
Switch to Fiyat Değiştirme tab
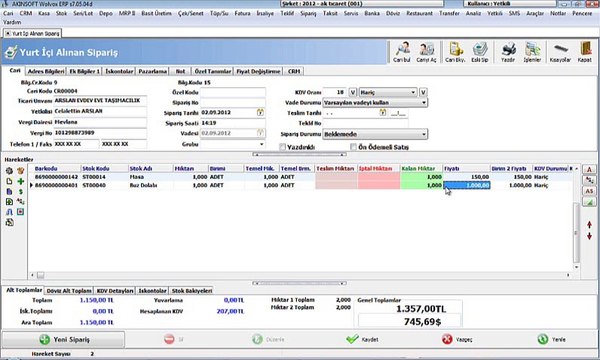[258, 71]
